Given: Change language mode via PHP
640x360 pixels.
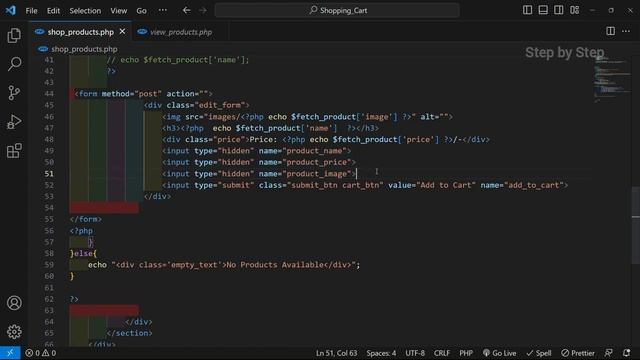Looking at the screenshot, I should click(x=466, y=353).
